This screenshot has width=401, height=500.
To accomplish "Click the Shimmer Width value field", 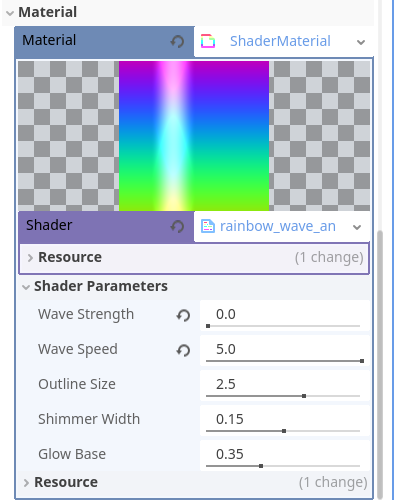I will [285, 421].
